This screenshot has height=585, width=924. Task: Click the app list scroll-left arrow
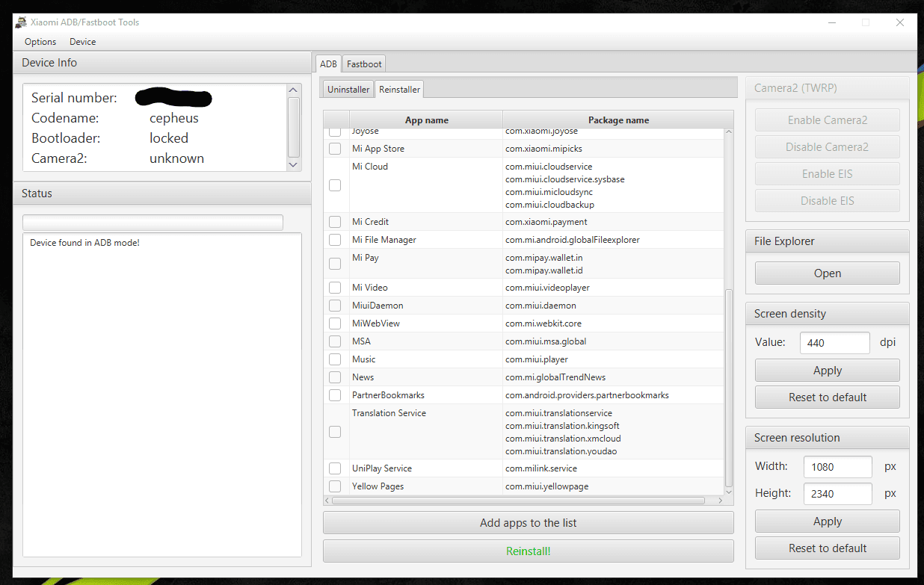tap(327, 501)
